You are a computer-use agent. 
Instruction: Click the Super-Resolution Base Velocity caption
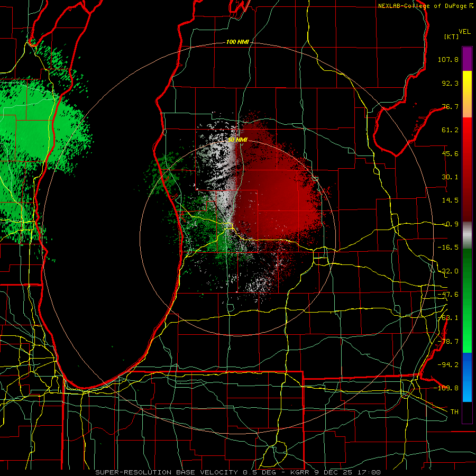click(237, 472)
